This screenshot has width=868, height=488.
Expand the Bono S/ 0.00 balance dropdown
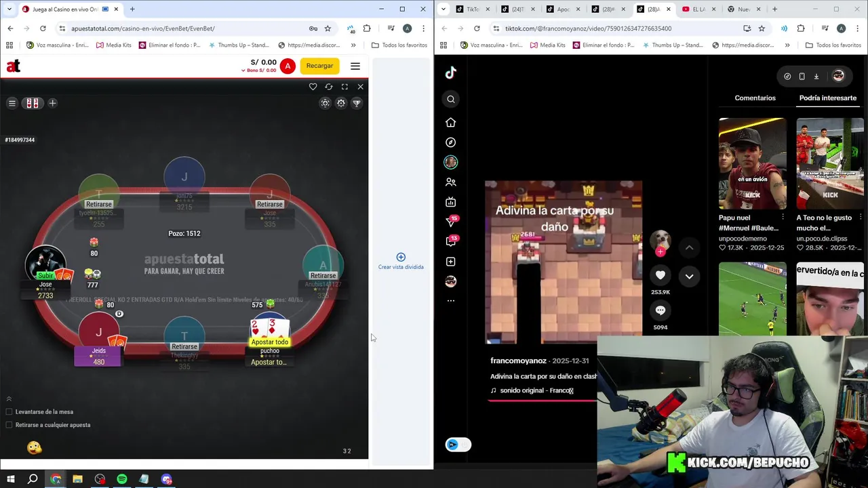coord(259,70)
